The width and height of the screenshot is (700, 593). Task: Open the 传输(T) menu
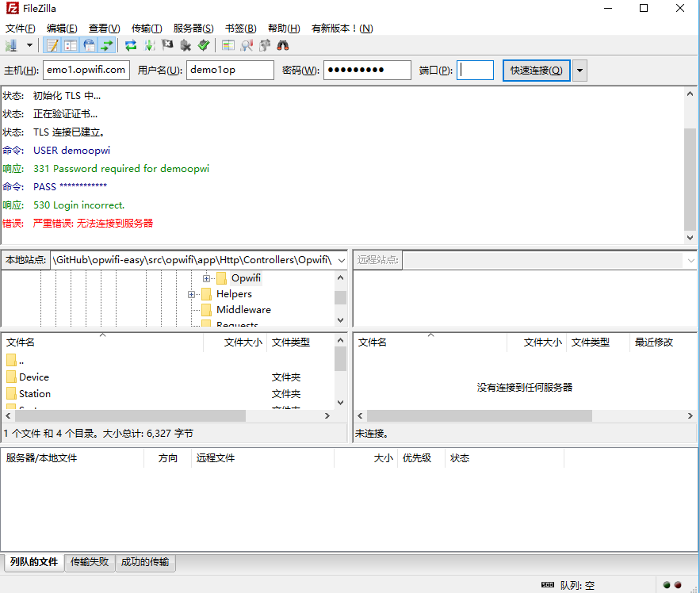(147, 29)
